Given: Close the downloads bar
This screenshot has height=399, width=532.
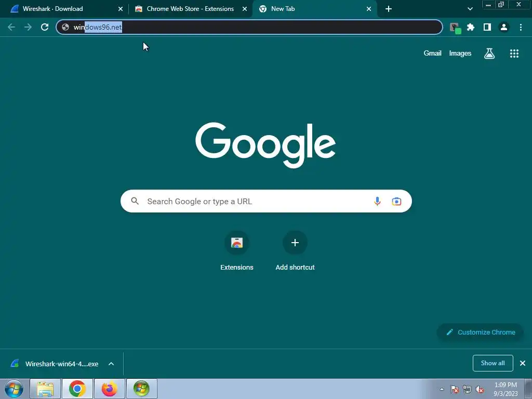Looking at the screenshot, I should [523, 363].
